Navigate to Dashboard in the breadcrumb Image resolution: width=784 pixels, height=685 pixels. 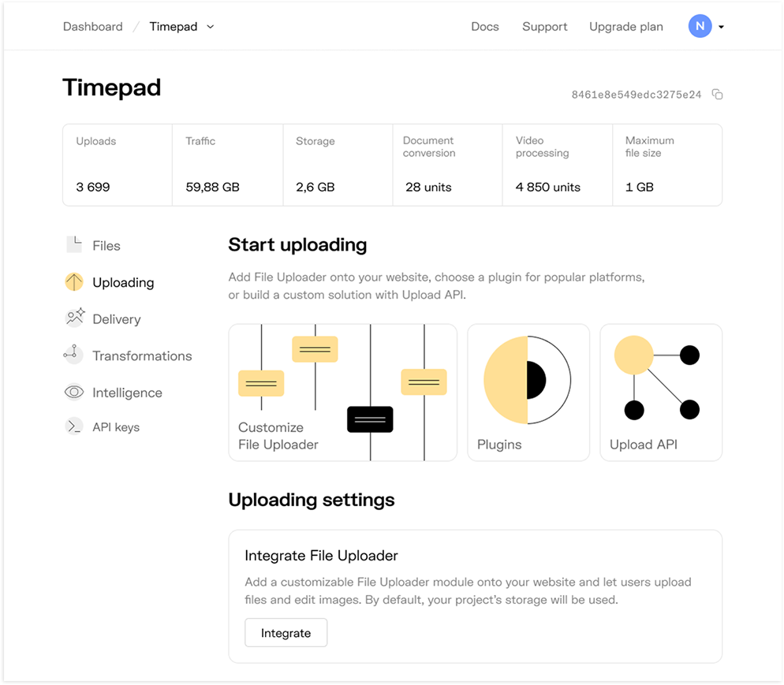pos(92,27)
